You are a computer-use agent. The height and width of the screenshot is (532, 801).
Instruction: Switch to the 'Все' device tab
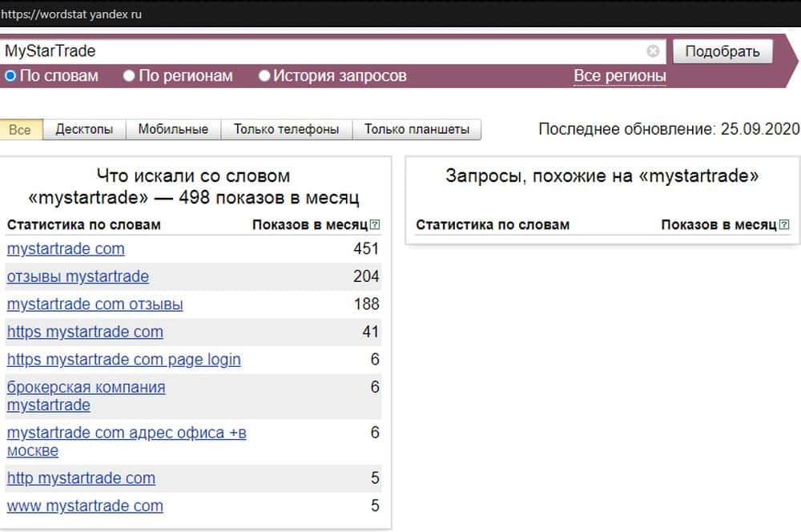pyautogui.click(x=20, y=130)
